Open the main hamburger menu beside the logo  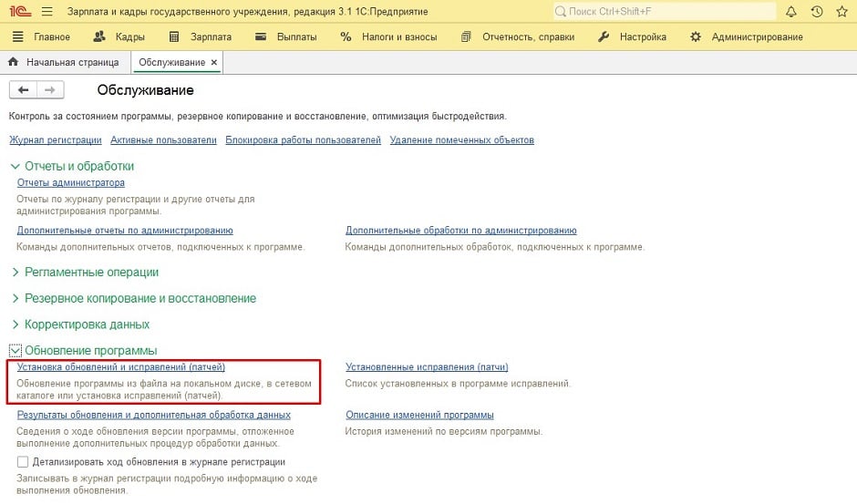[x=47, y=11]
